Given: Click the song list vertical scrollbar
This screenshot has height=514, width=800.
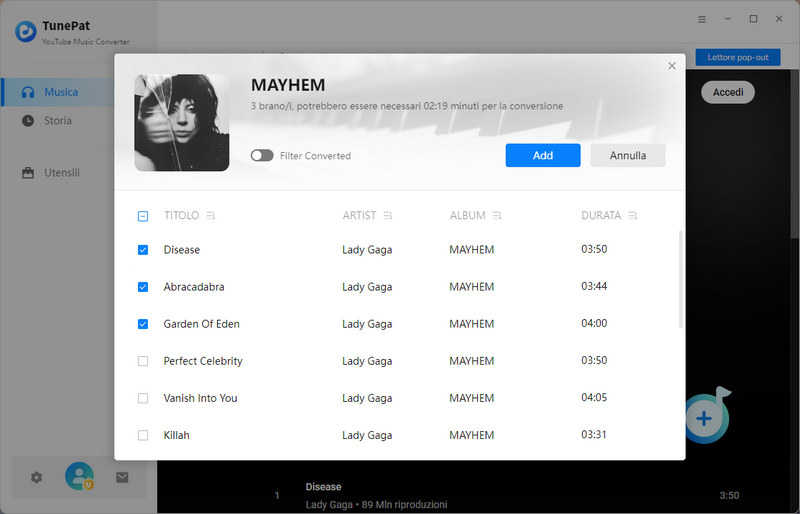Looking at the screenshot, I should (681, 280).
